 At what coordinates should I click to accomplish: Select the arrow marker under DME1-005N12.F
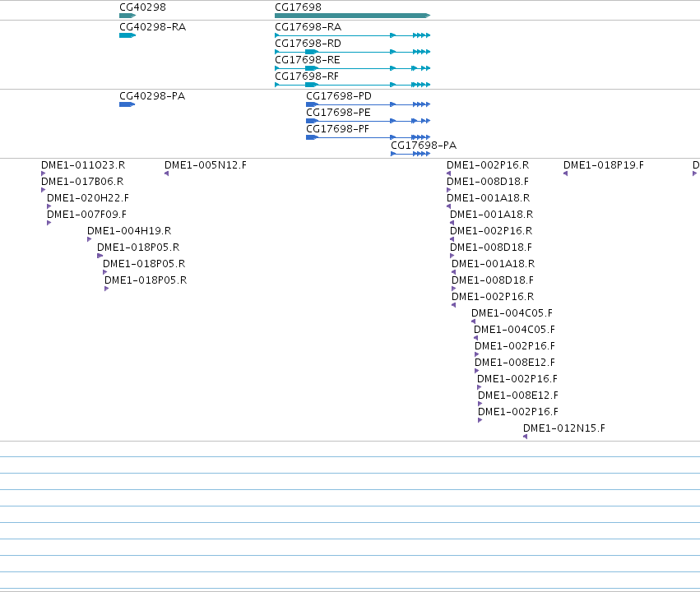point(166,173)
